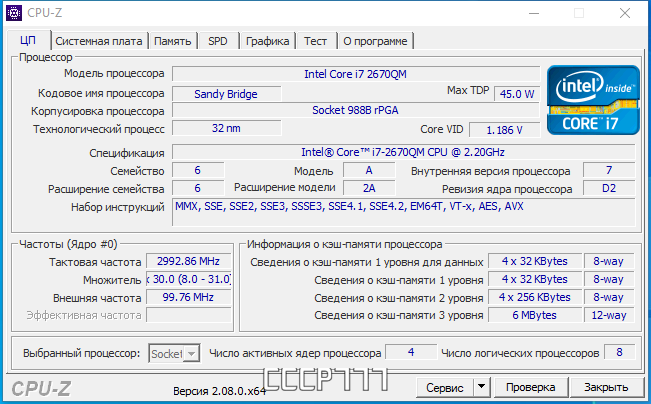
Task: Click the Intel Core i7 2670QM model field
Action: coord(356,74)
